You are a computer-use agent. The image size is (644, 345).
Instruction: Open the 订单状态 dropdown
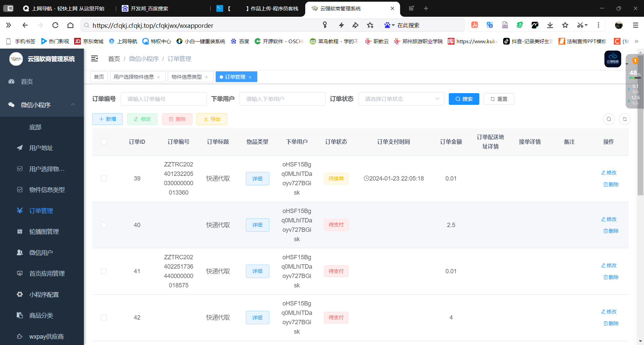[401, 99]
